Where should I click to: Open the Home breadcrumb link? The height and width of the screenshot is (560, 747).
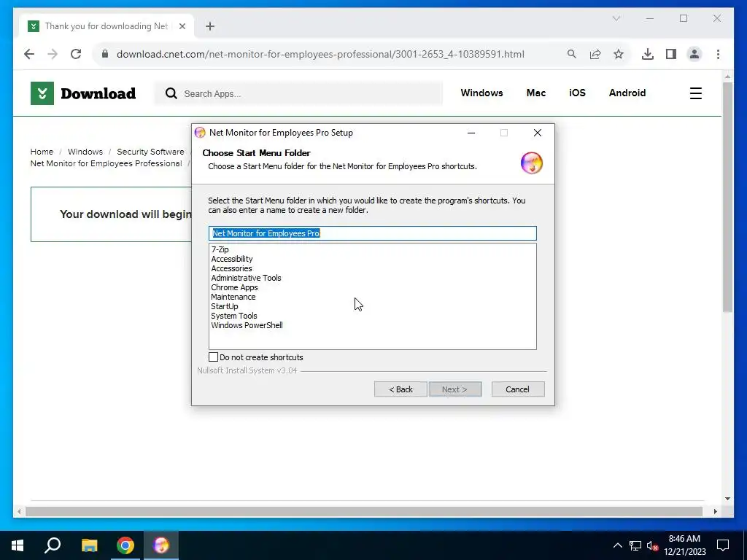pos(42,152)
